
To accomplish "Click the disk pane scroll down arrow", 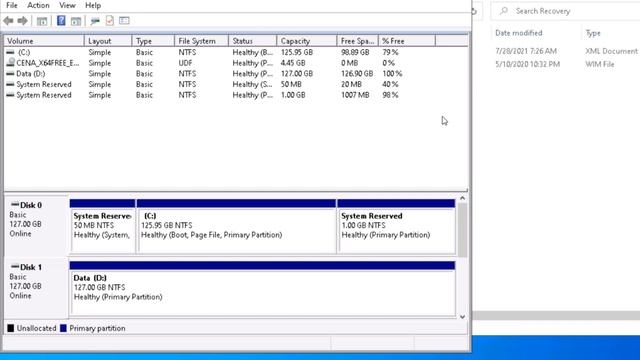I will (462, 316).
